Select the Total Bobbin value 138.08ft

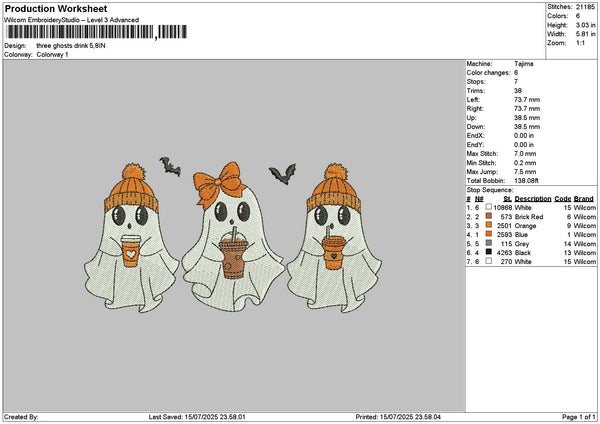click(x=526, y=181)
